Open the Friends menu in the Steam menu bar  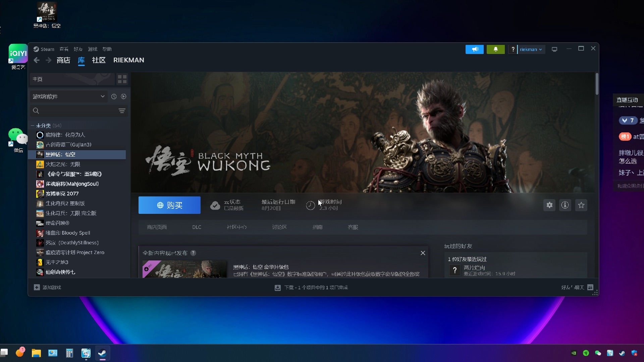[x=78, y=49]
